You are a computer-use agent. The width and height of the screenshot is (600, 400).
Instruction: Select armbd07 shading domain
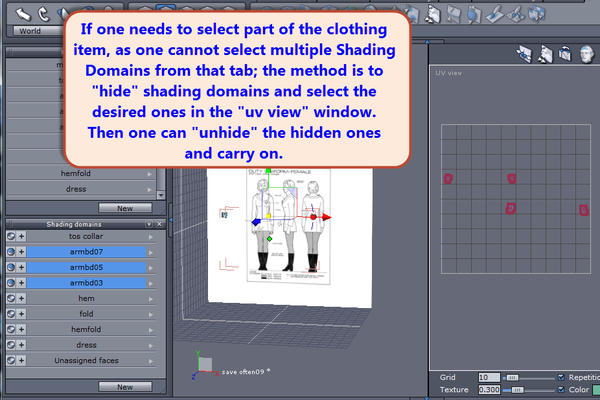[x=86, y=252]
